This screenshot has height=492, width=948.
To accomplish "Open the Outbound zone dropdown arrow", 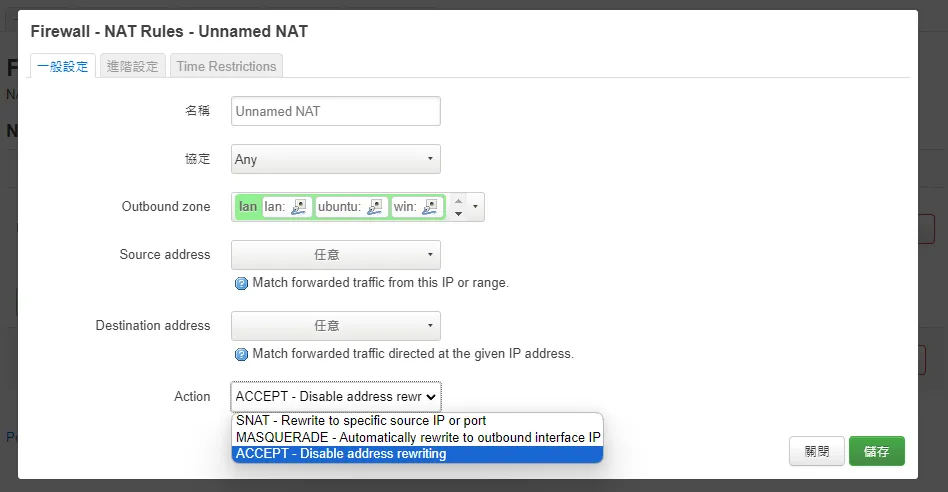I will point(475,207).
